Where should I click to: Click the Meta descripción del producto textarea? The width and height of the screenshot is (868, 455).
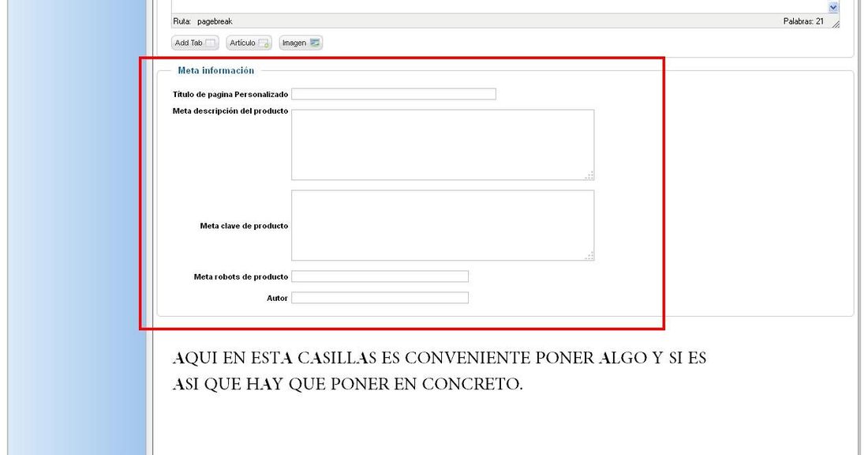click(x=443, y=145)
